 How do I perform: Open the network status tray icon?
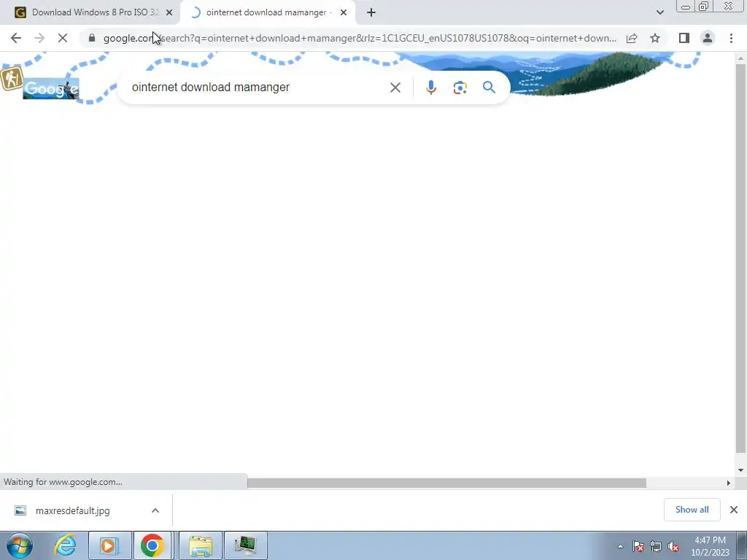point(656,546)
